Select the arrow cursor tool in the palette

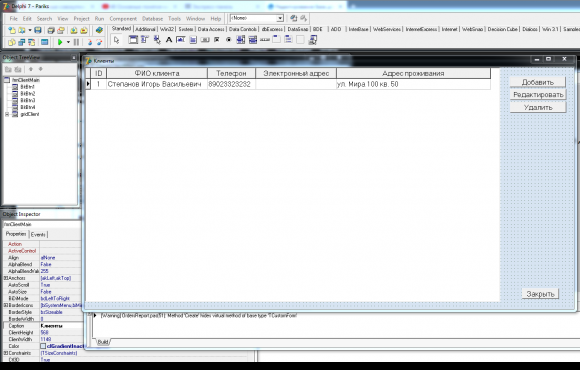pos(117,40)
